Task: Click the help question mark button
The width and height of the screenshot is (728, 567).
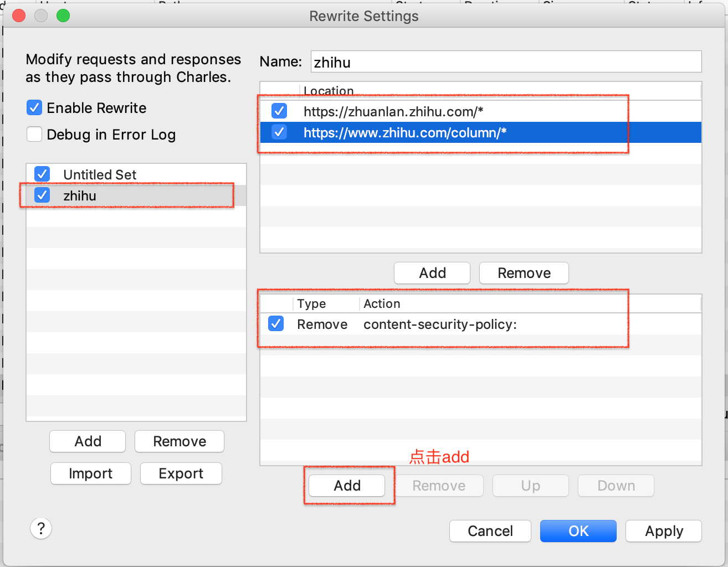Action: pyautogui.click(x=41, y=528)
